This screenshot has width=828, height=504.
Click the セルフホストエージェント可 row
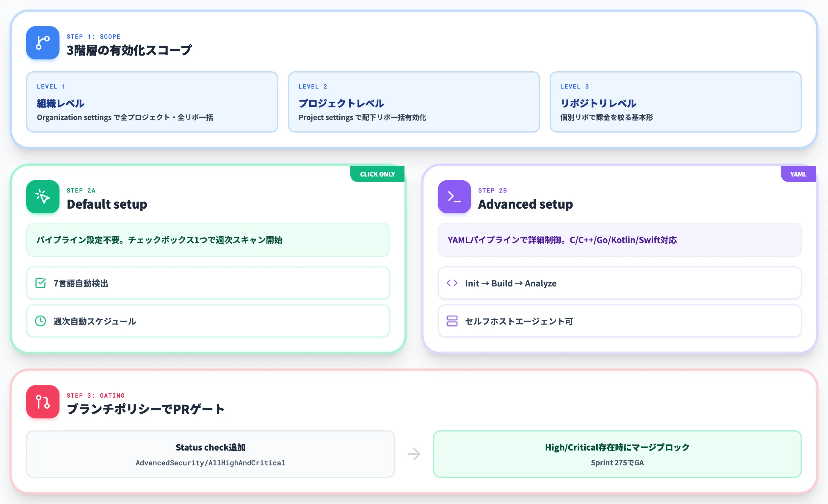619,321
